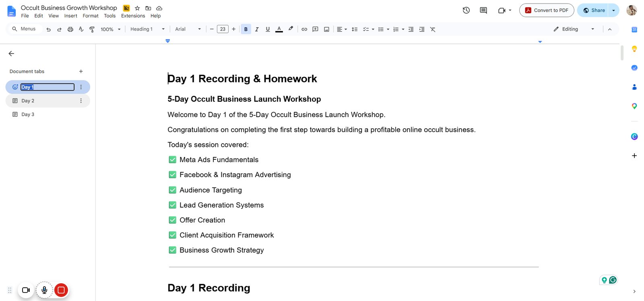
Task: Move document using folder icon
Action: point(148,8)
